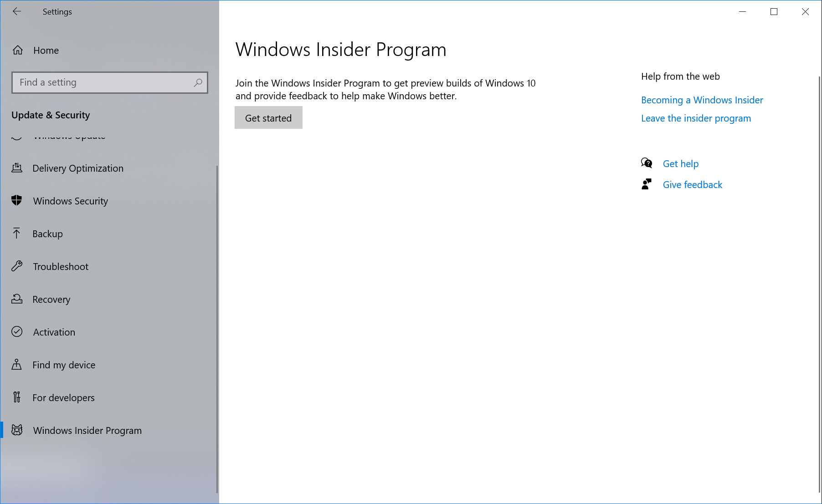Image resolution: width=822 pixels, height=504 pixels.
Task: Click the For developers tools icon
Action: tap(17, 397)
